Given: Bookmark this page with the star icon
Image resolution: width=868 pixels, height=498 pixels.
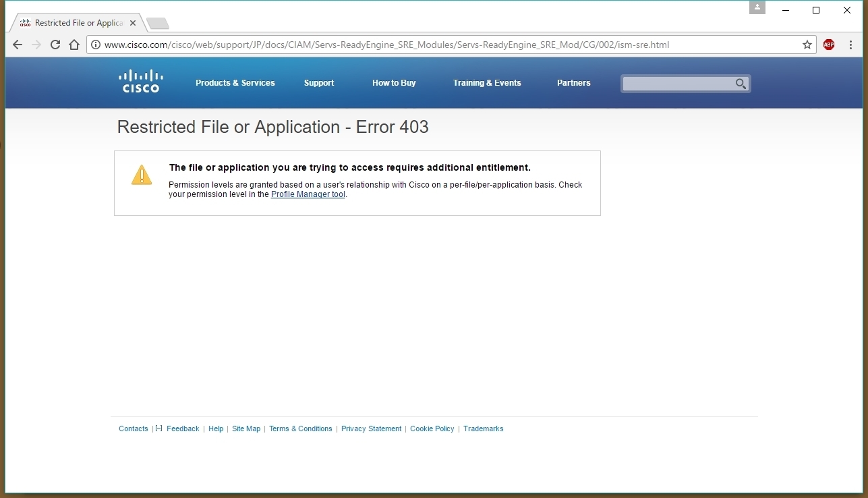Looking at the screenshot, I should [x=807, y=45].
